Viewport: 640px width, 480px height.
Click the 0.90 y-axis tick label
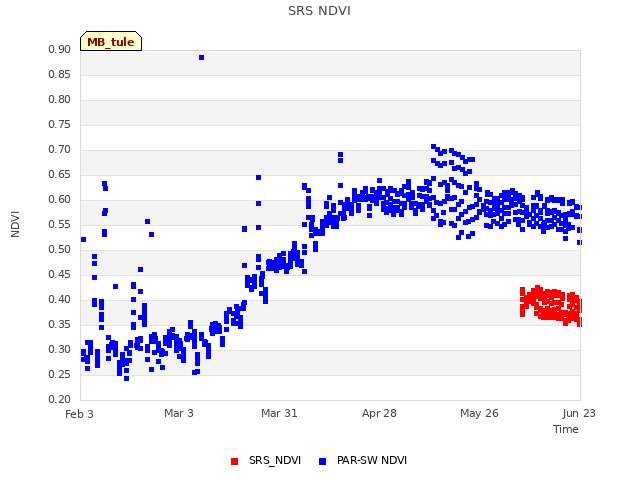60,49
